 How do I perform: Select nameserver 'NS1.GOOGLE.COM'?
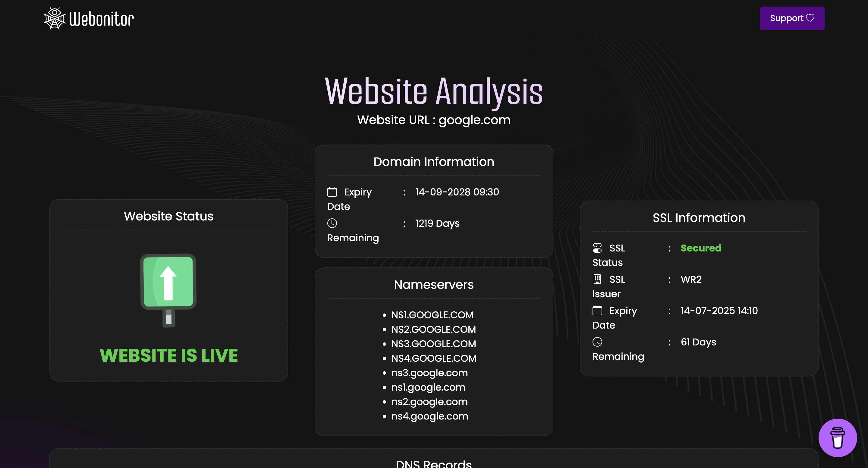pyautogui.click(x=432, y=315)
